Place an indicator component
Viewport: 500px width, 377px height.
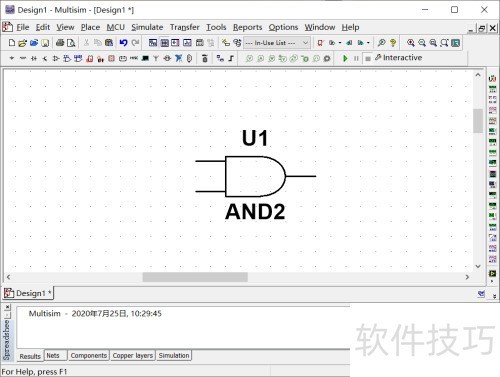(x=111, y=58)
